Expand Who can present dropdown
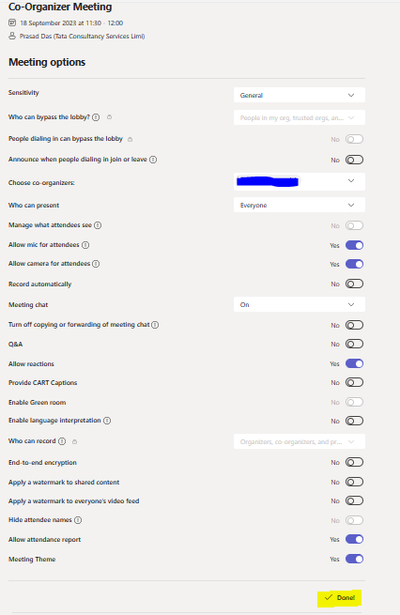 (x=299, y=205)
